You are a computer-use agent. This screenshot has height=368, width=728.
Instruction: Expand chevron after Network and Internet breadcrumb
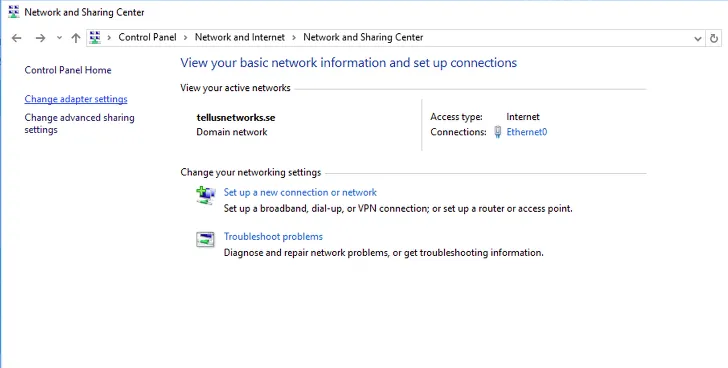pyautogui.click(x=294, y=38)
